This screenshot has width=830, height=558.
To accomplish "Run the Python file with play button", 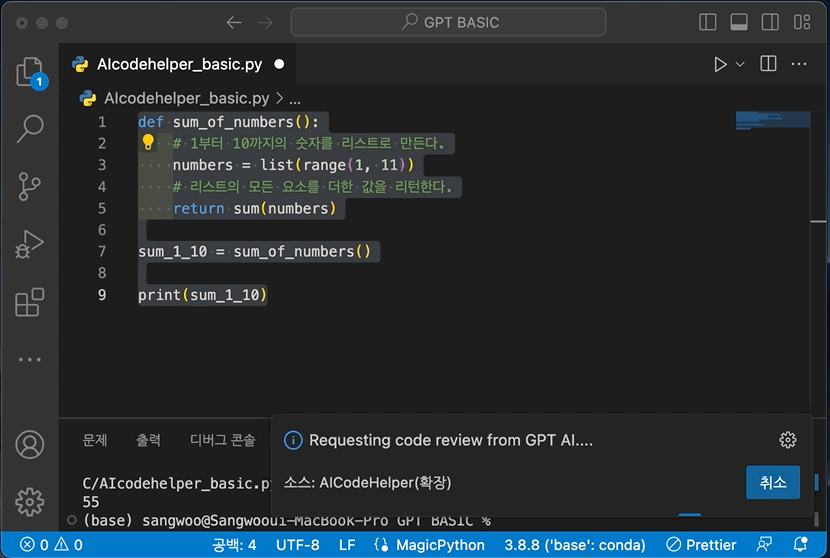I will coord(720,64).
